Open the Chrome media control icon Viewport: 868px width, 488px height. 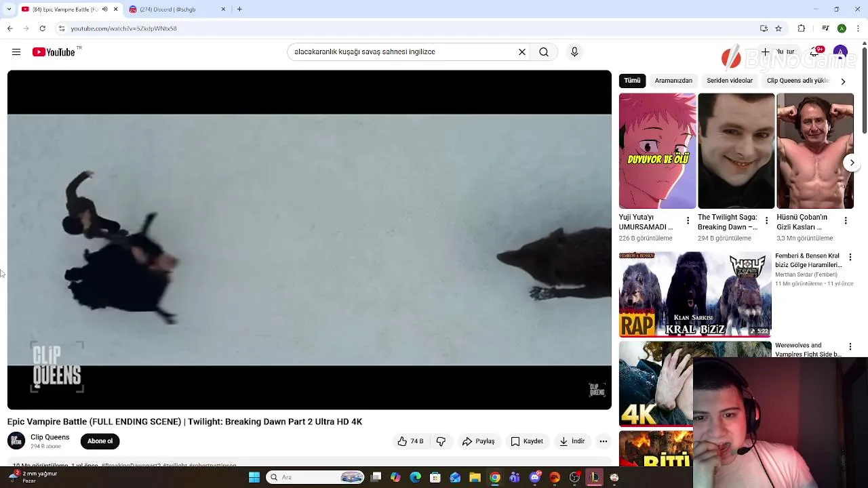coord(825,28)
